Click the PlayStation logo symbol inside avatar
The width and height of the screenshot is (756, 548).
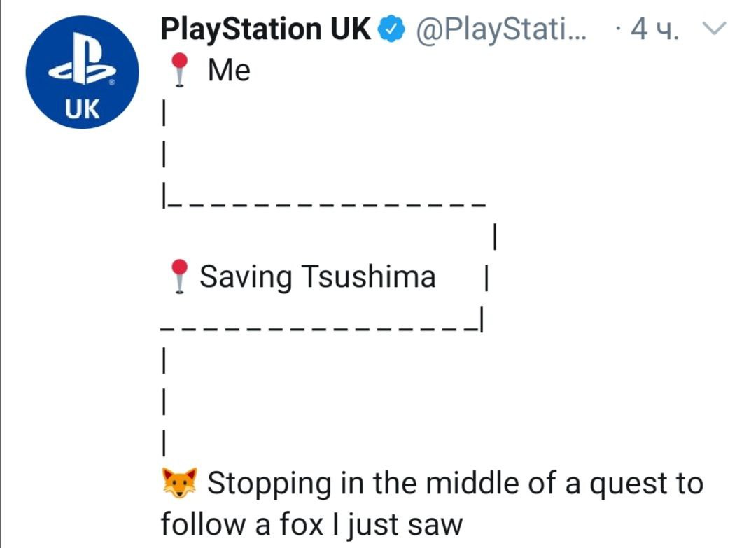(x=83, y=59)
